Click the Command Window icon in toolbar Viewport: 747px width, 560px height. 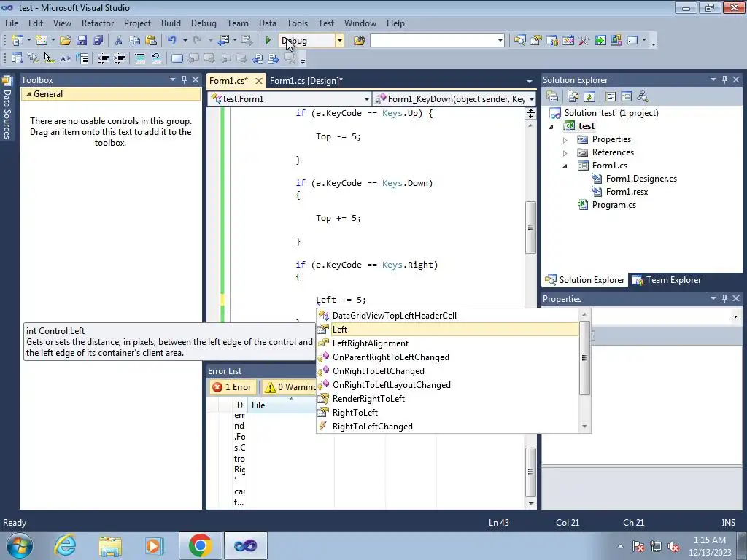click(x=632, y=41)
